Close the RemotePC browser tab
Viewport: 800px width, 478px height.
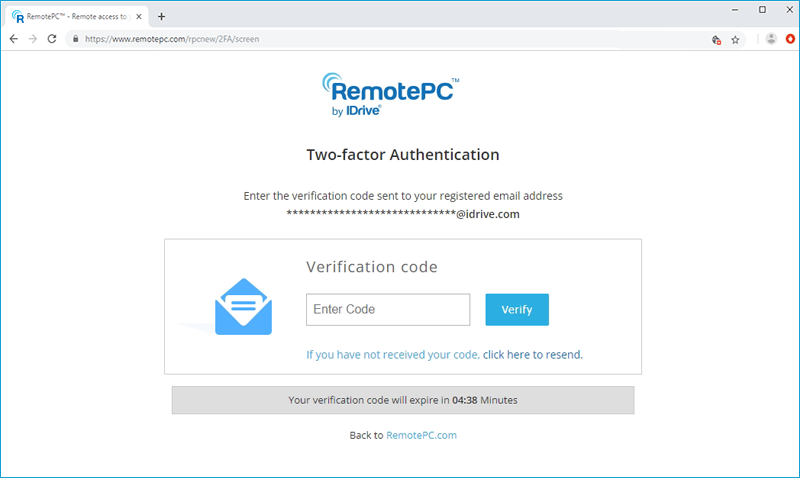click(x=142, y=16)
